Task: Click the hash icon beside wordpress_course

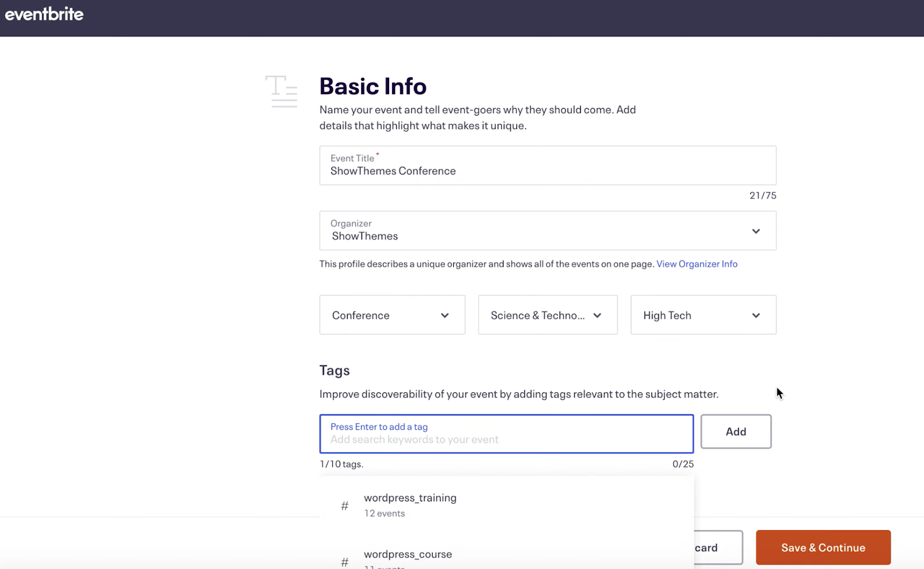Action: tap(345, 561)
